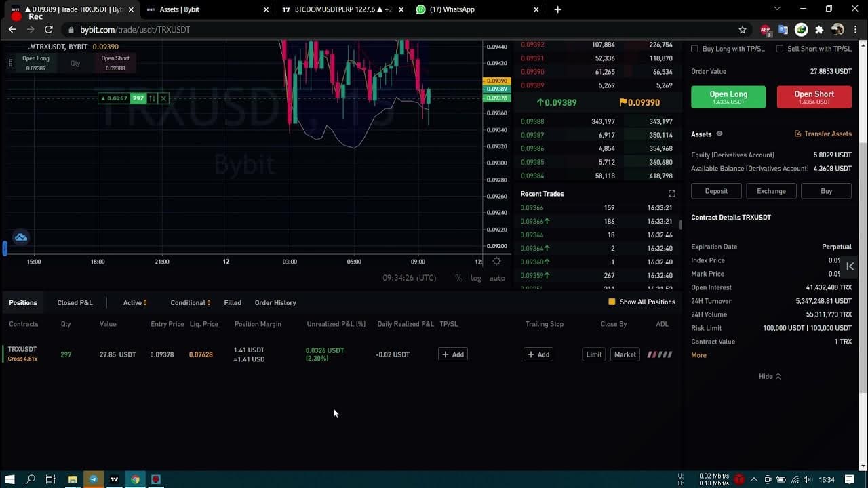Expand More contract details

(x=698, y=355)
